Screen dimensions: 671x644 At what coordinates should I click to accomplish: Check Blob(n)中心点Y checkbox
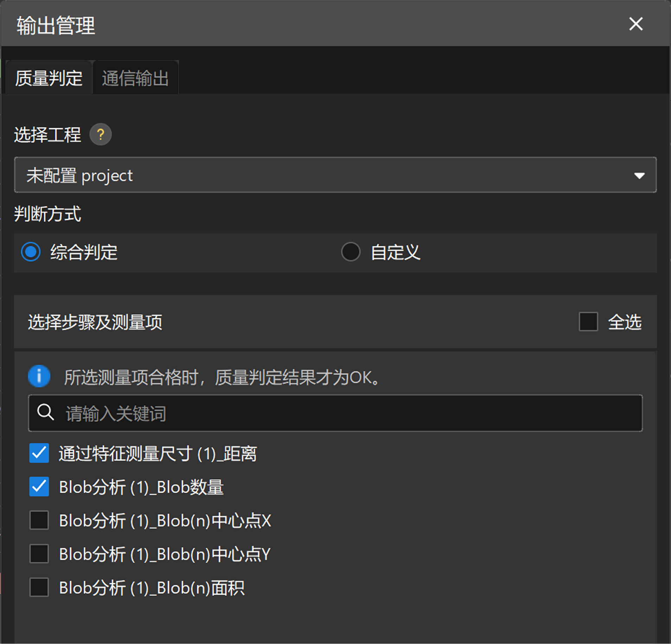pos(39,554)
